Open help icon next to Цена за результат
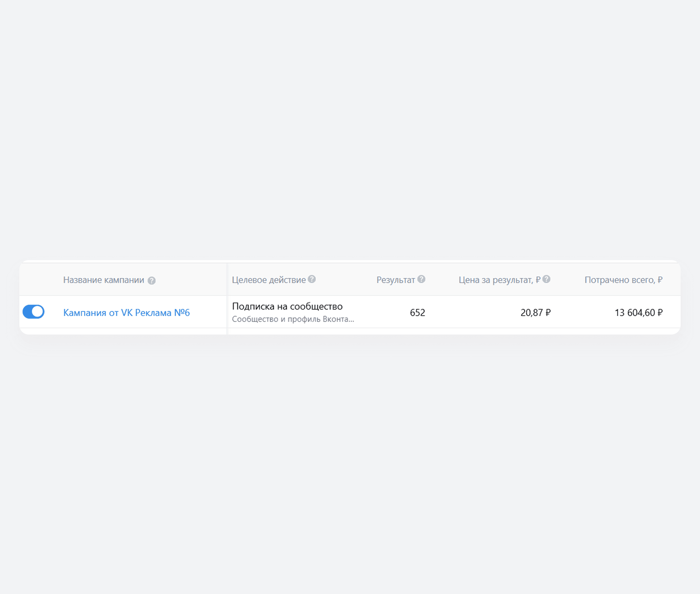 (547, 279)
